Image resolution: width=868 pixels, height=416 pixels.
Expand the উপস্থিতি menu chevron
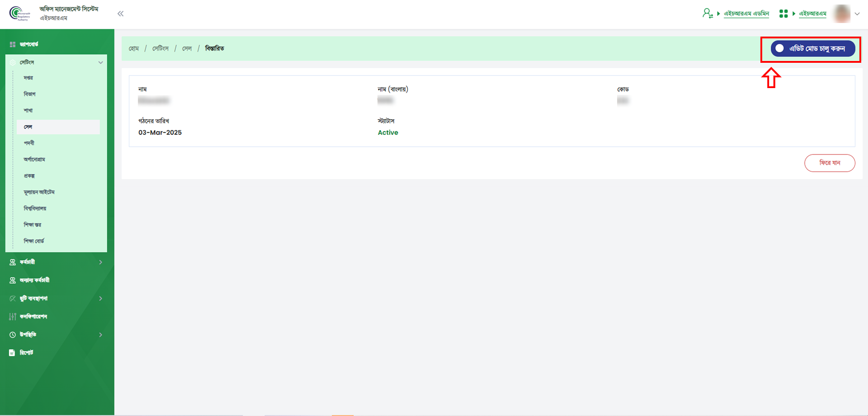(101, 335)
